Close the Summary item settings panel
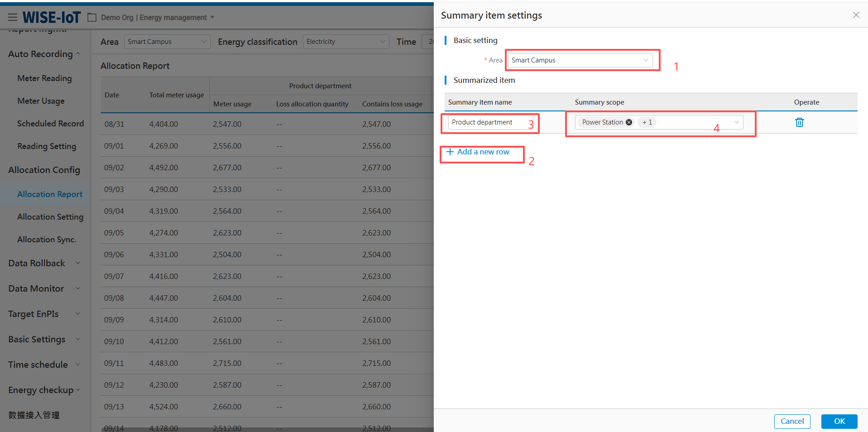868x432 pixels. (856, 15)
